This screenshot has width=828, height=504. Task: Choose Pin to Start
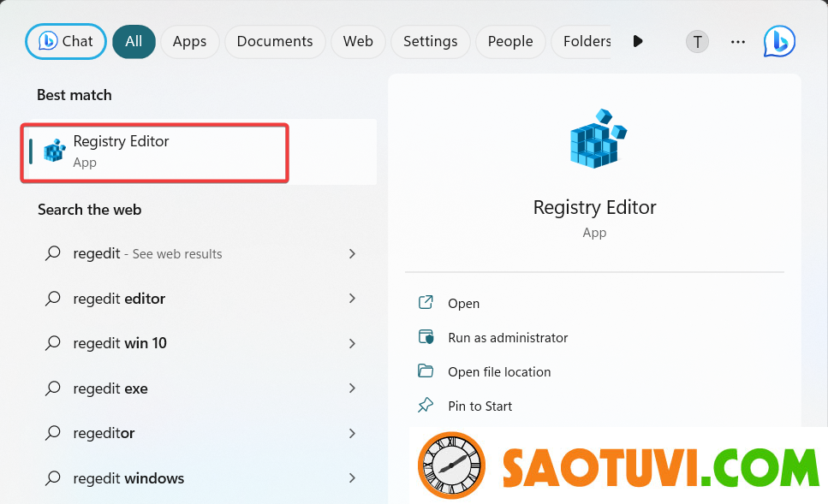click(480, 406)
